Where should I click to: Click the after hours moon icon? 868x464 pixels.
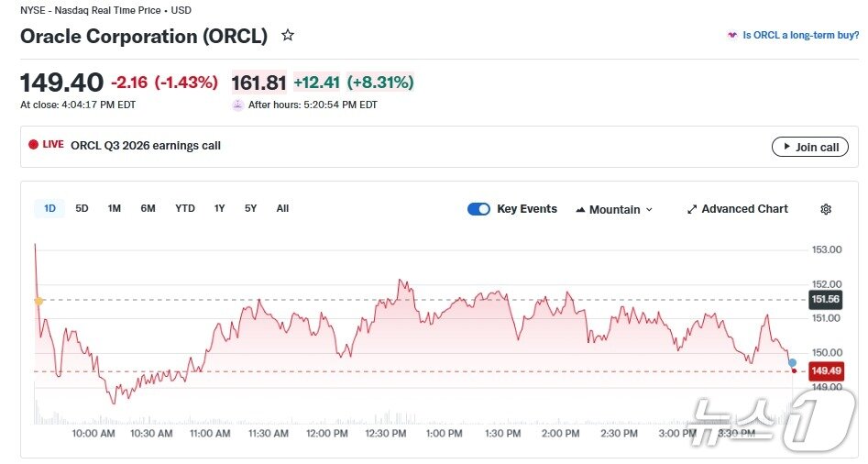tap(238, 105)
